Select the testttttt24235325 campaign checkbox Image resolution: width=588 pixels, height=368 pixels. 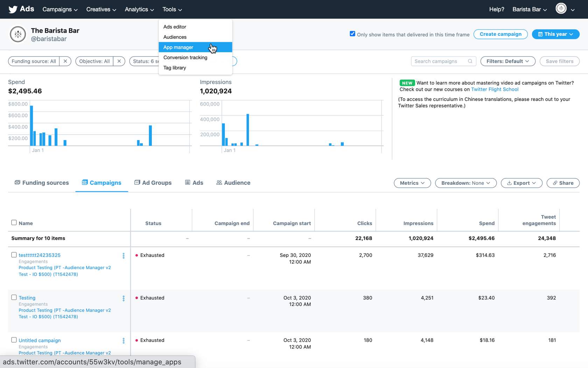click(14, 255)
